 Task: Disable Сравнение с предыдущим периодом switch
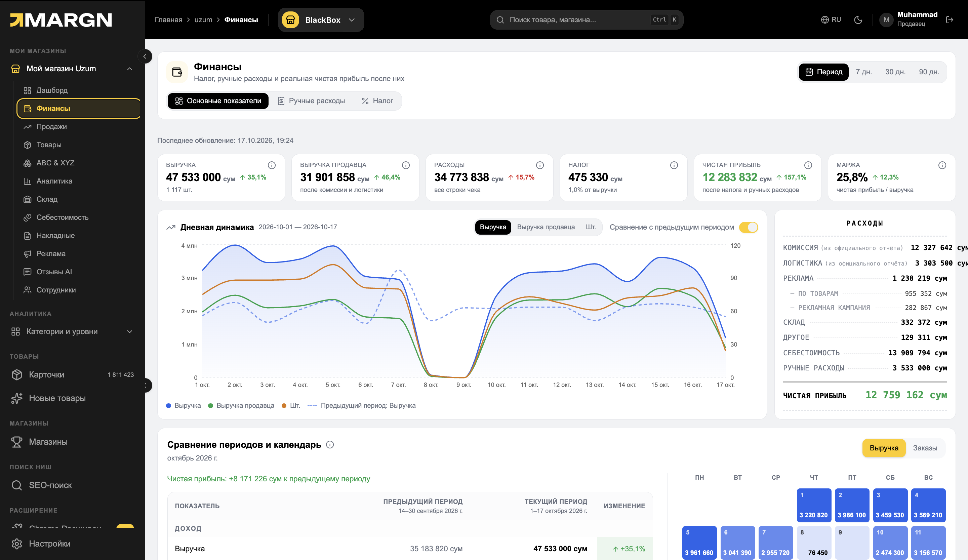748,227
